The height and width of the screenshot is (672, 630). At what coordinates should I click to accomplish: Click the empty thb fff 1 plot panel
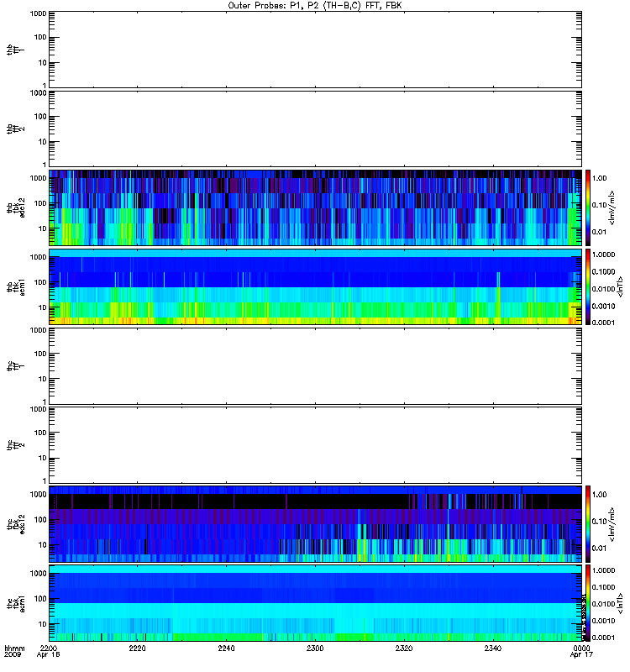(316, 50)
